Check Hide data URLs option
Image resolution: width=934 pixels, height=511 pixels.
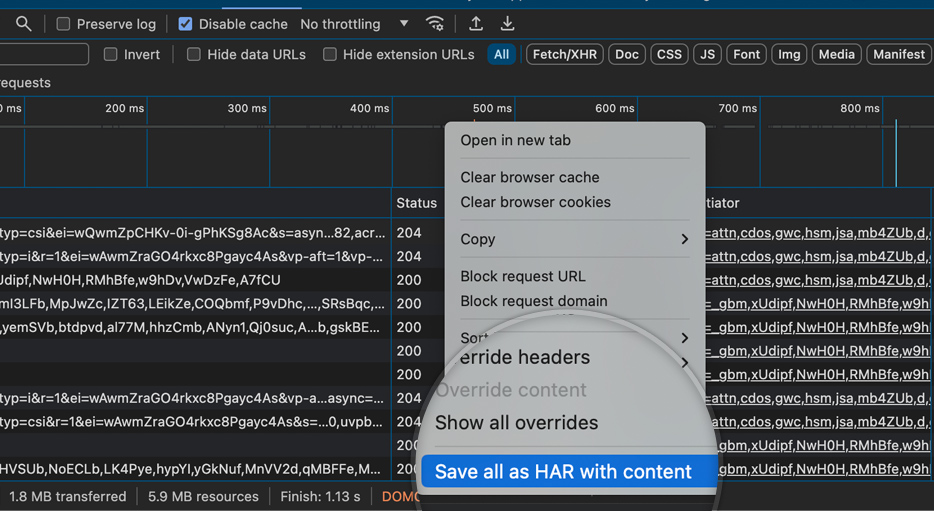(194, 54)
